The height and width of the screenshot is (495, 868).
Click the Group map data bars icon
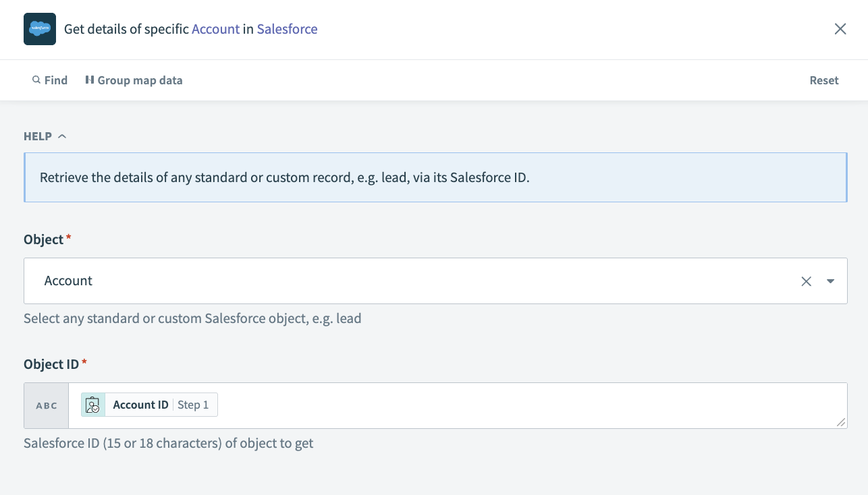tap(90, 80)
